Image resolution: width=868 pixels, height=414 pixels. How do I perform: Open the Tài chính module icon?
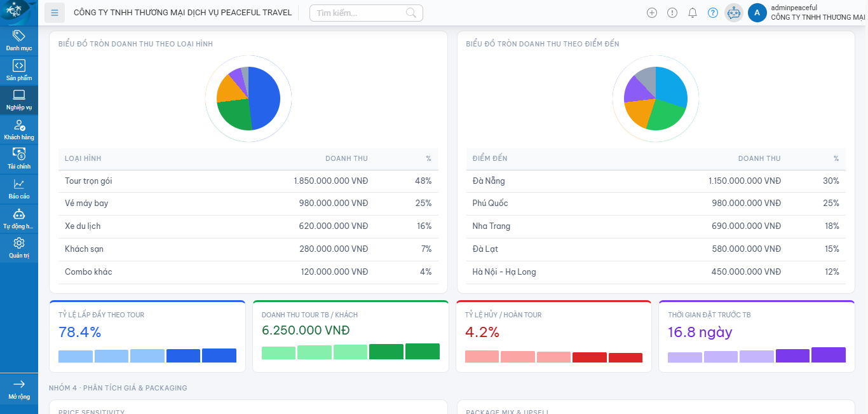19,158
